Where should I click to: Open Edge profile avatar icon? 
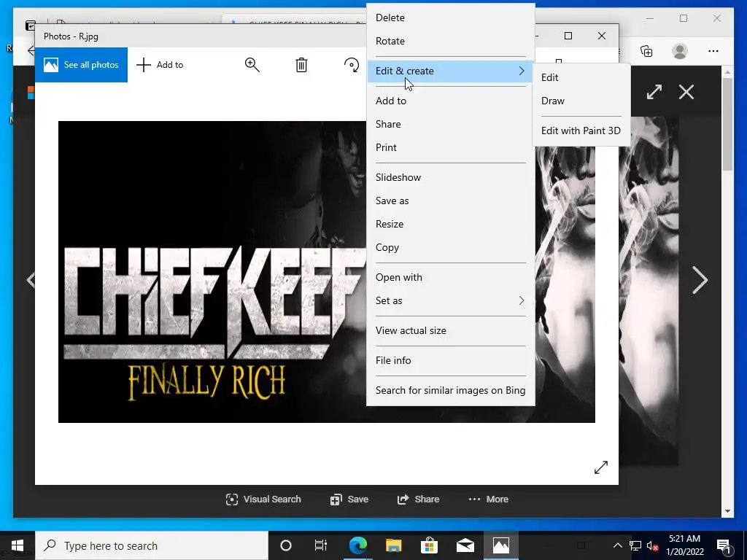[x=680, y=51]
